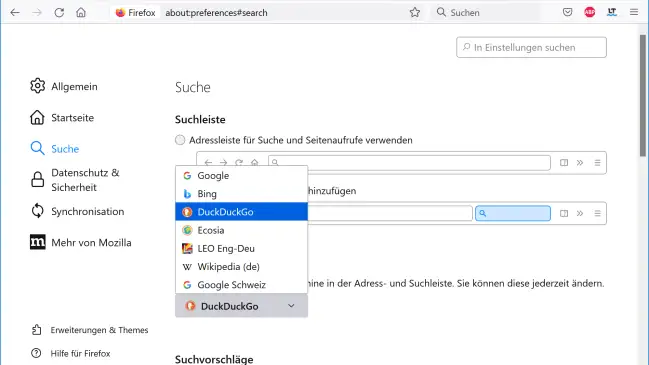This screenshot has width=649, height=365.
Task: Click the magnifier icon in the Suchen box
Action: click(441, 12)
